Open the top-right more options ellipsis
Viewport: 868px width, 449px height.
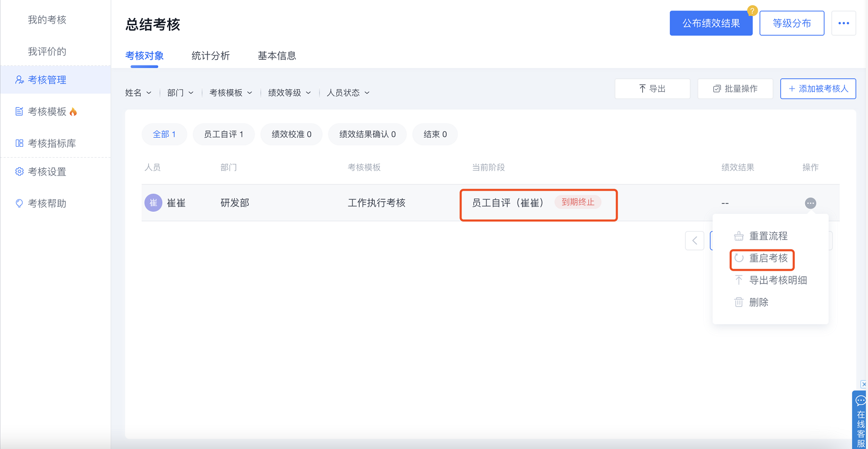pyautogui.click(x=843, y=23)
